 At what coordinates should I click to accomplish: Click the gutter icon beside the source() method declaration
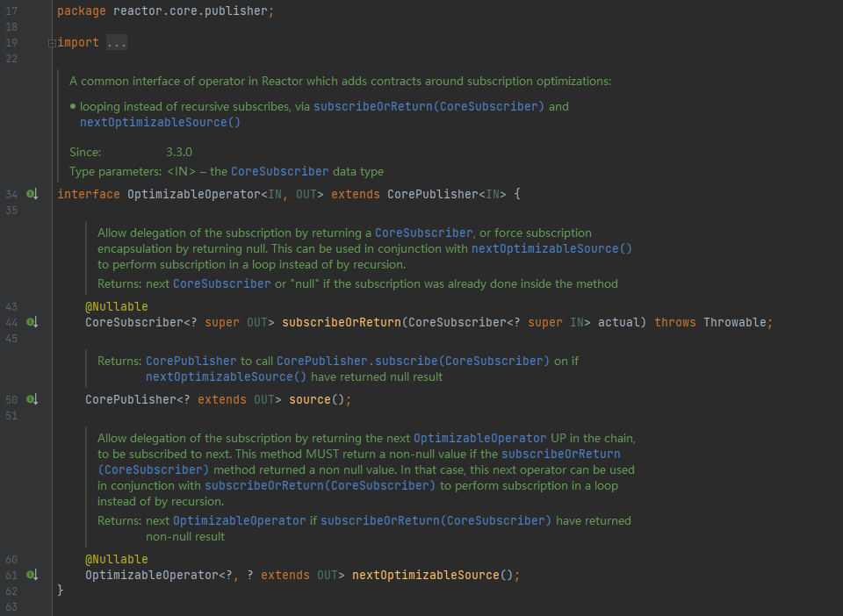pyautogui.click(x=32, y=399)
